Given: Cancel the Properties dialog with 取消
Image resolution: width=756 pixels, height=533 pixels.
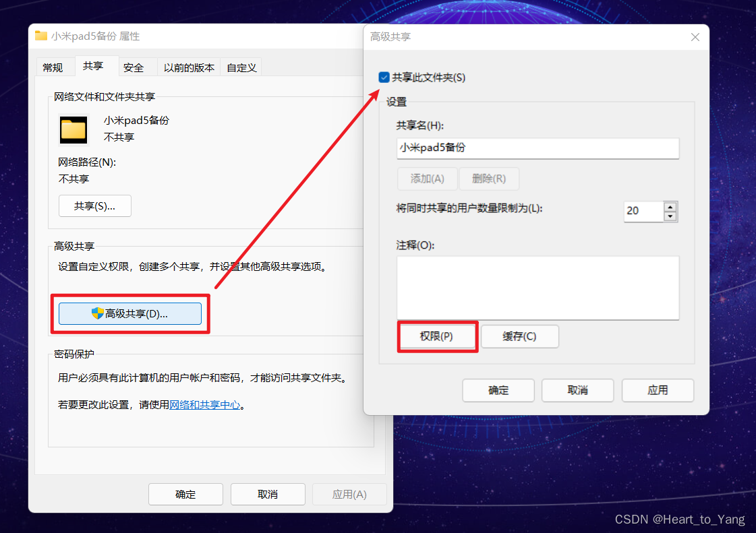Looking at the screenshot, I should [x=268, y=494].
